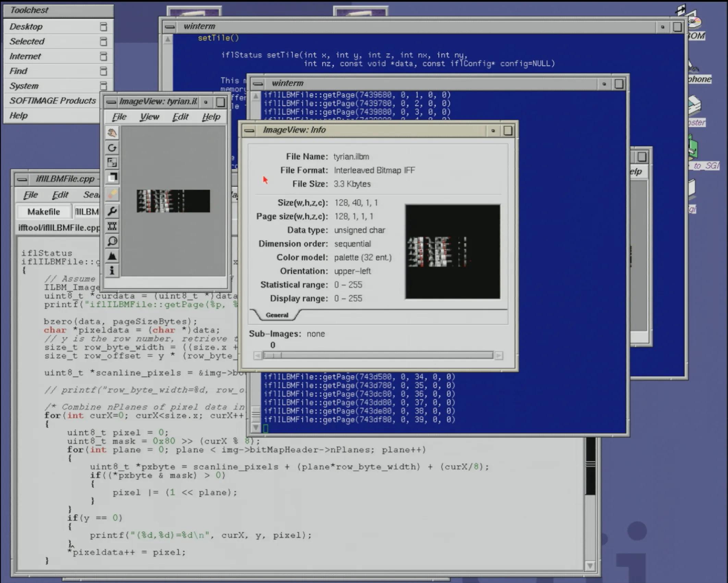Image resolution: width=728 pixels, height=583 pixels.
Task: Open the Find menu in Toolchest
Action: [x=58, y=71]
